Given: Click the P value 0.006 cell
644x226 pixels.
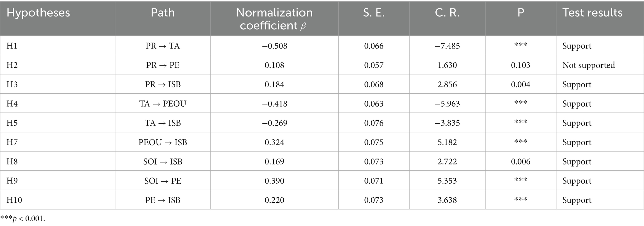Looking at the screenshot, I should (x=520, y=162).
